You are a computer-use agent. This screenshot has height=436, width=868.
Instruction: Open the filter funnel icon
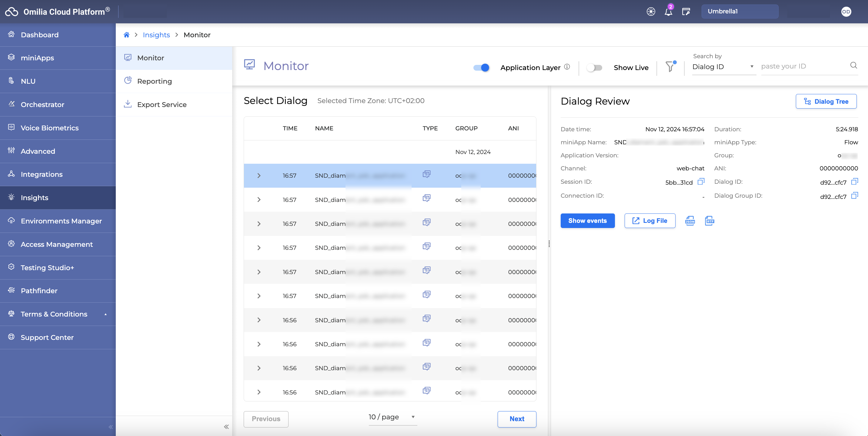coord(670,67)
